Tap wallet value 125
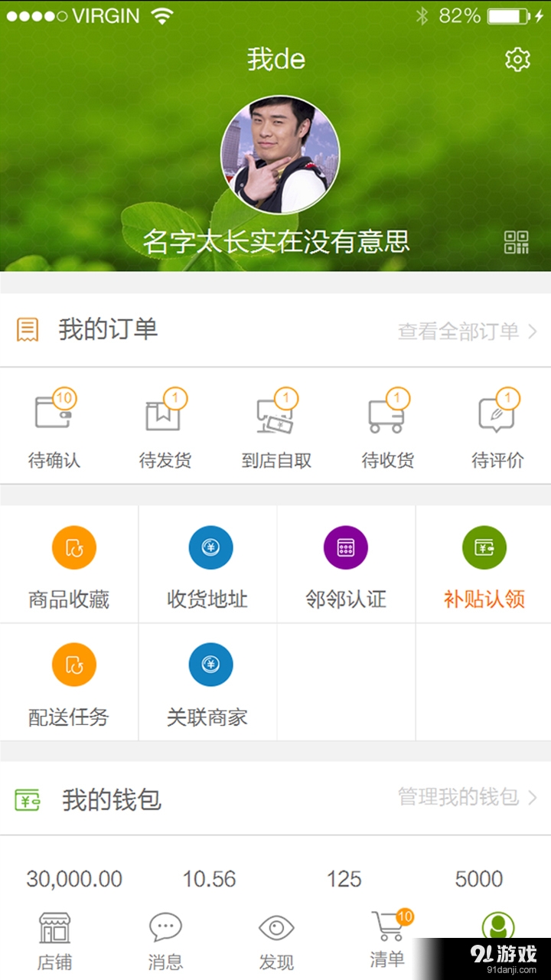Viewport: 551px width, 980px height. [x=344, y=879]
